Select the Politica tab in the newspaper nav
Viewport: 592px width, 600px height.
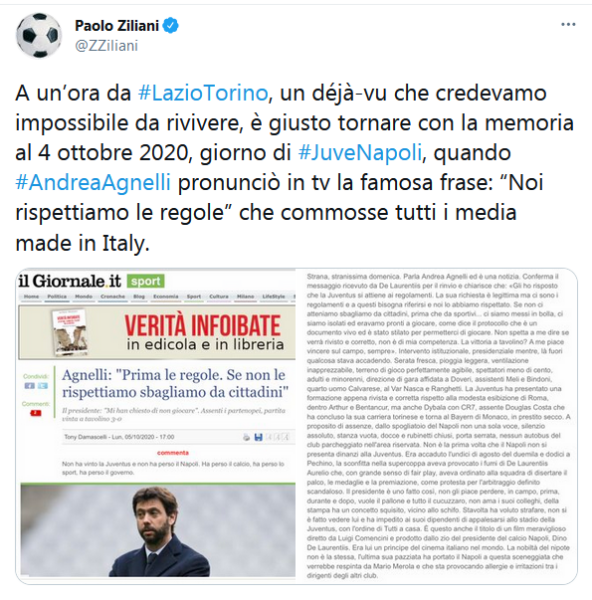tap(57, 297)
